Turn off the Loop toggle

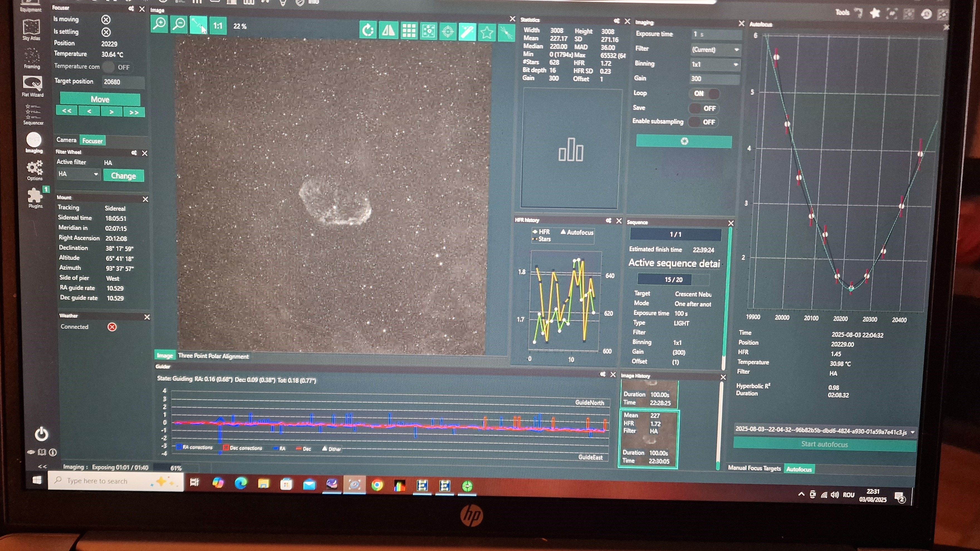pos(705,94)
